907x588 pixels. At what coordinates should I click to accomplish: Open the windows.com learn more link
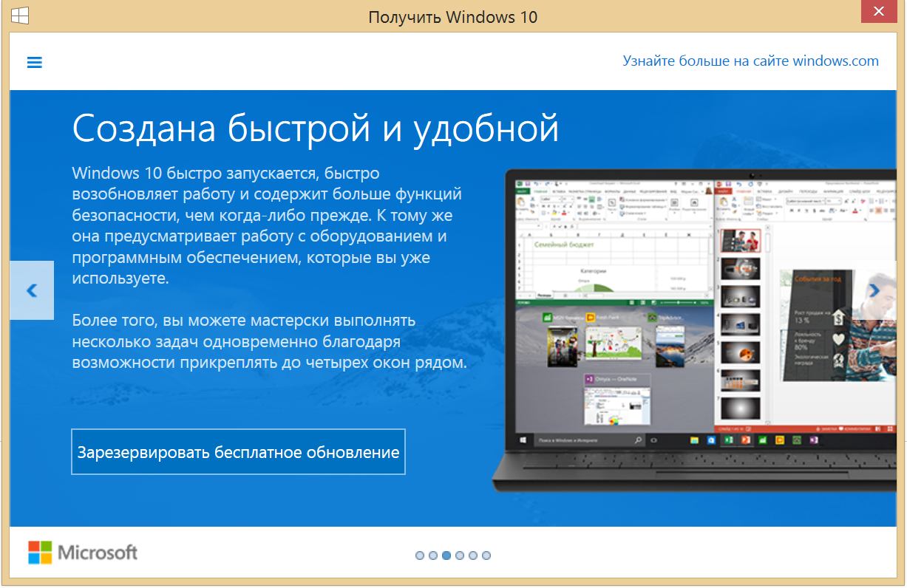coord(750,61)
